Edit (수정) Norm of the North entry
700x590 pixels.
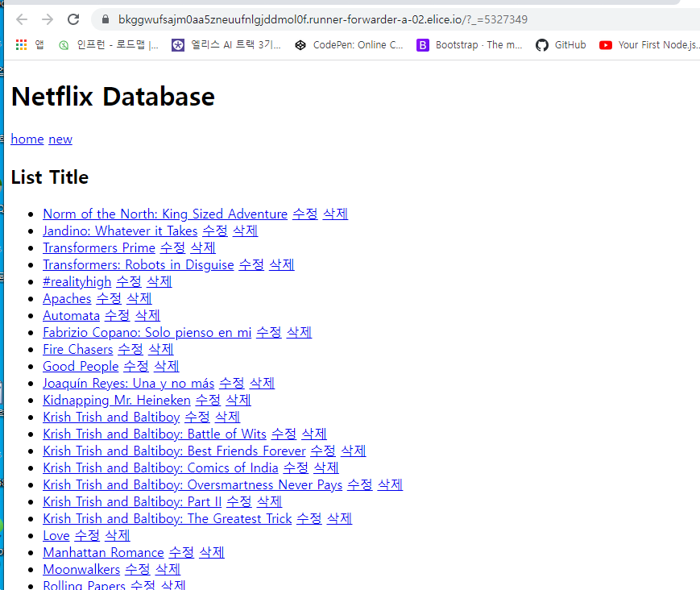(305, 214)
